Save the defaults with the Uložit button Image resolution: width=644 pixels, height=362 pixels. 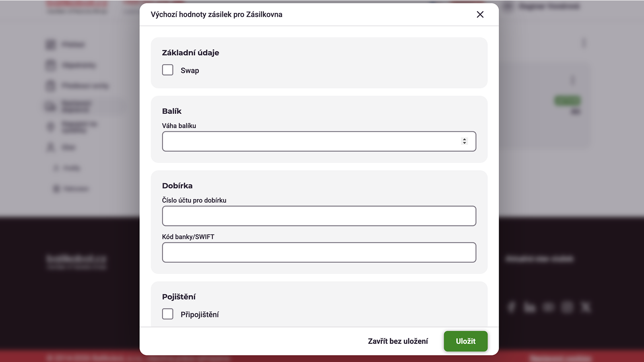click(466, 341)
